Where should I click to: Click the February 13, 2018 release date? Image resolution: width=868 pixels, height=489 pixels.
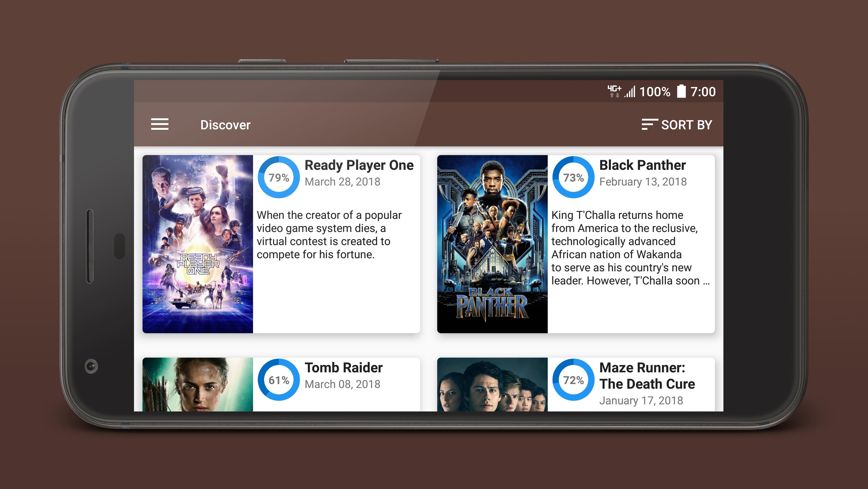(x=643, y=182)
